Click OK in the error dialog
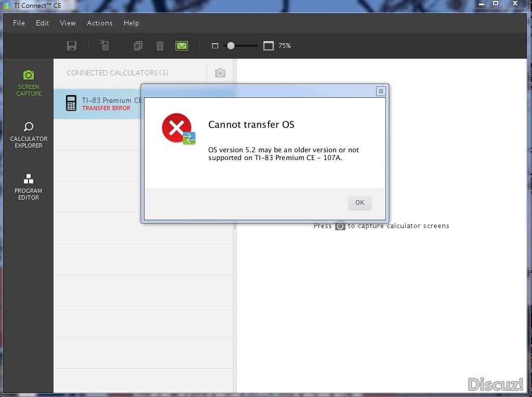The image size is (532, 397). pos(360,203)
